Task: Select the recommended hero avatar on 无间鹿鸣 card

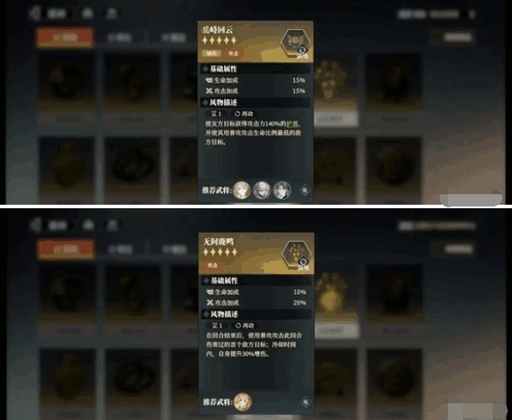Action: (242, 402)
